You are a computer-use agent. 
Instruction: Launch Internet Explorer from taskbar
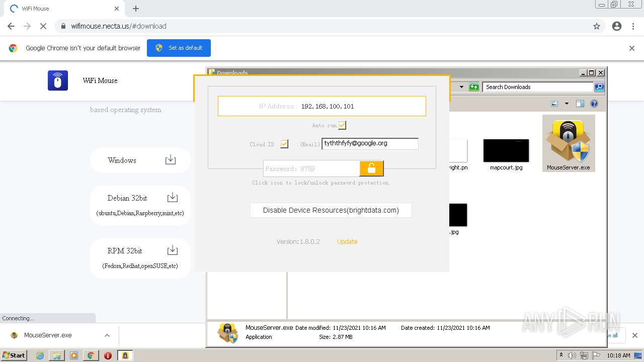tap(40, 355)
